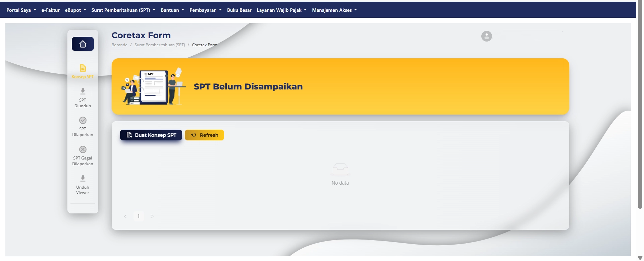
Task: Expand the Manajemen Akses menu
Action: click(334, 10)
